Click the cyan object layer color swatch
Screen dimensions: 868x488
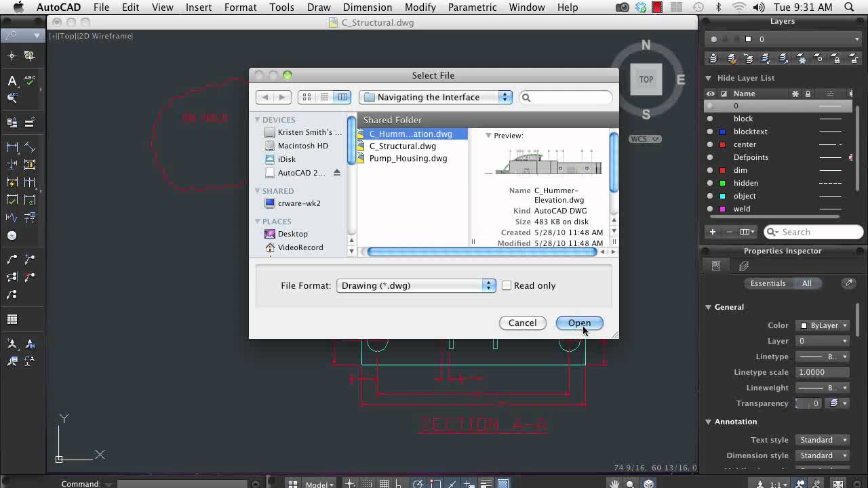(x=723, y=196)
